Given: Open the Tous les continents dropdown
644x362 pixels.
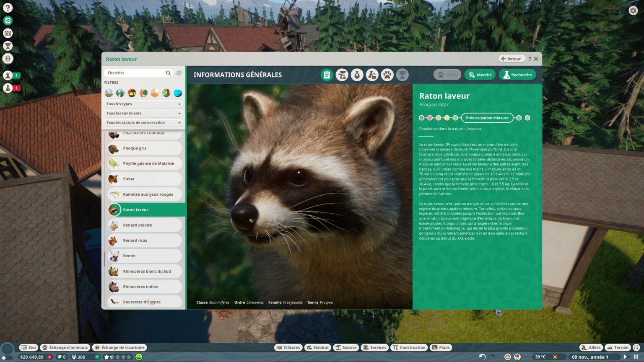Looking at the screenshot, I should tap(143, 113).
